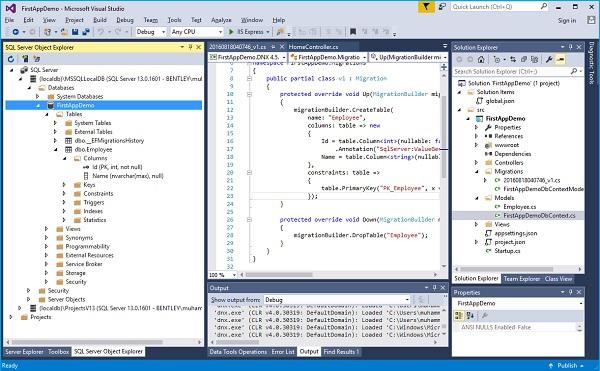Switch to the Team Explorer tab

[521, 279]
